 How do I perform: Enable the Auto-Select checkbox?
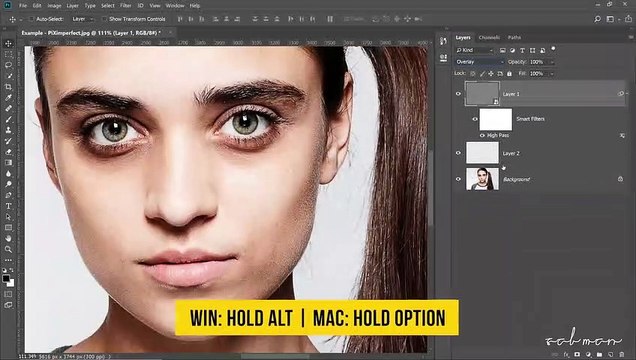(x=31, y=19)
